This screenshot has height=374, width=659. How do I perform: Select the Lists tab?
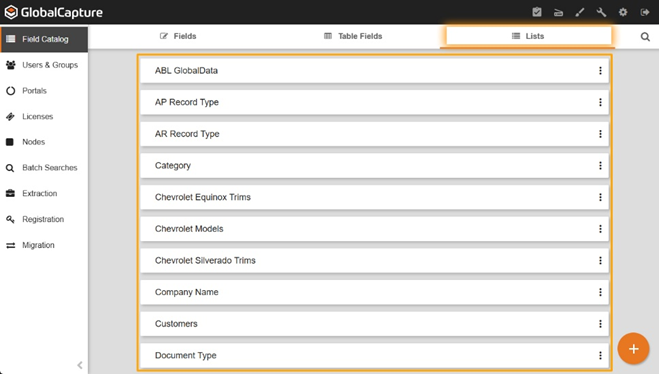coord(528,36)
